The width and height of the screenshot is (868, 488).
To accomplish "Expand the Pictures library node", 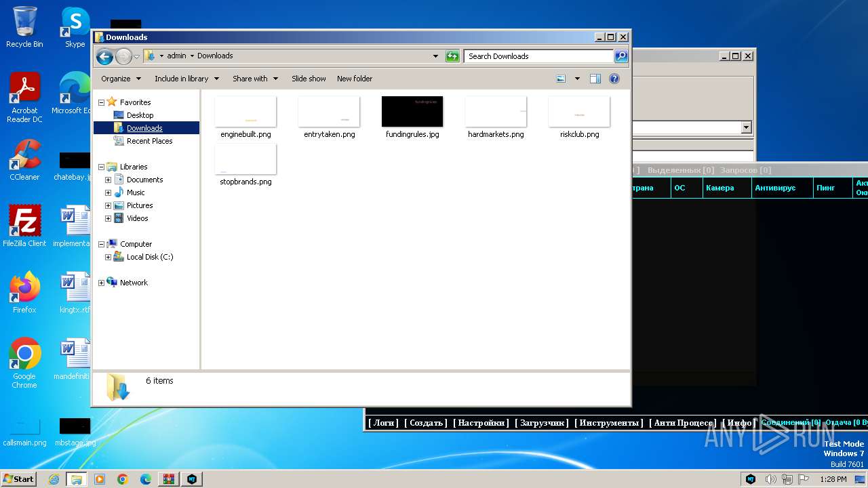I will tap(108, 205).
